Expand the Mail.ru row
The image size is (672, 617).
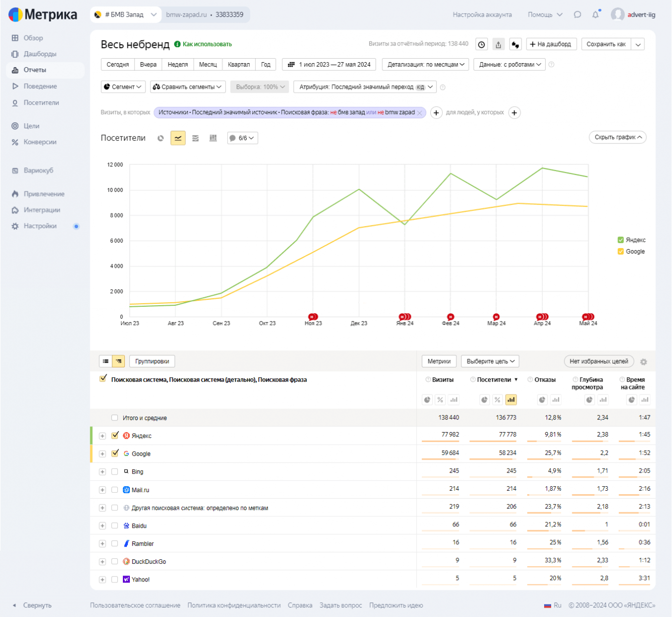point(102,490)
